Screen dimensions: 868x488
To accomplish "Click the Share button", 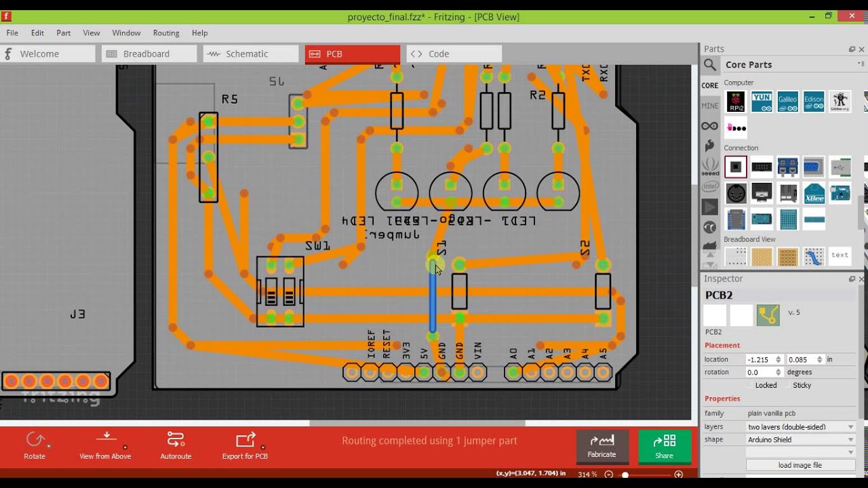I will coord(665,447).
